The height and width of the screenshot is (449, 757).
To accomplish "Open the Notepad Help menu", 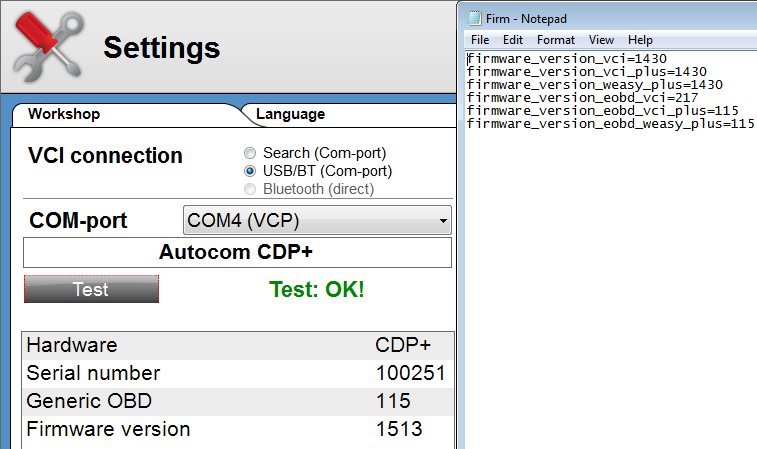I will coord(640,40).
